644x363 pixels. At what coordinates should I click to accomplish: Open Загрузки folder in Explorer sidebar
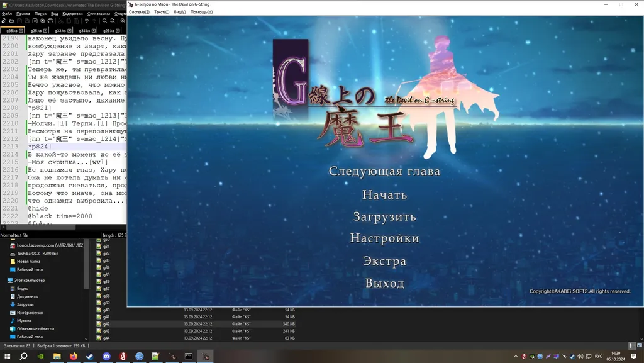tap(22, 304)
